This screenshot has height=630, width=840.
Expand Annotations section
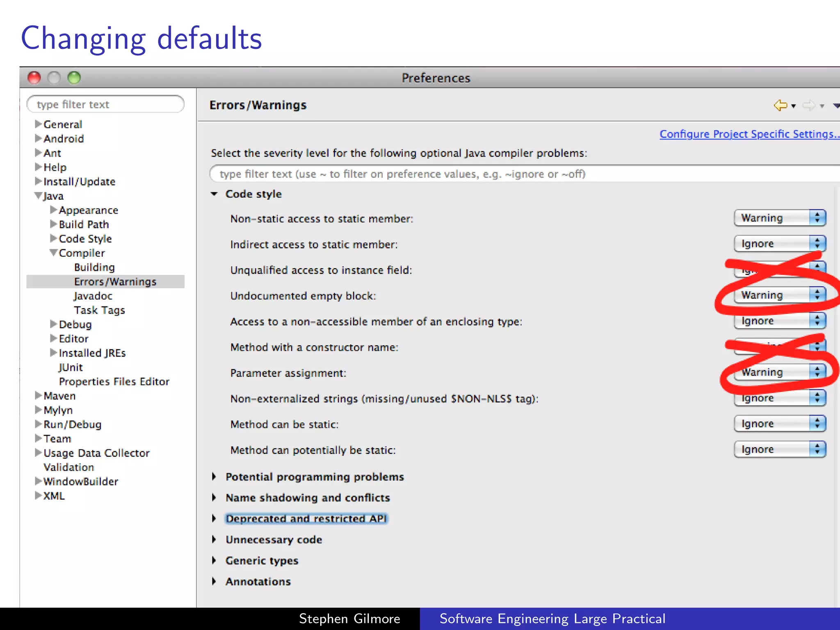[x=214, y=581]
